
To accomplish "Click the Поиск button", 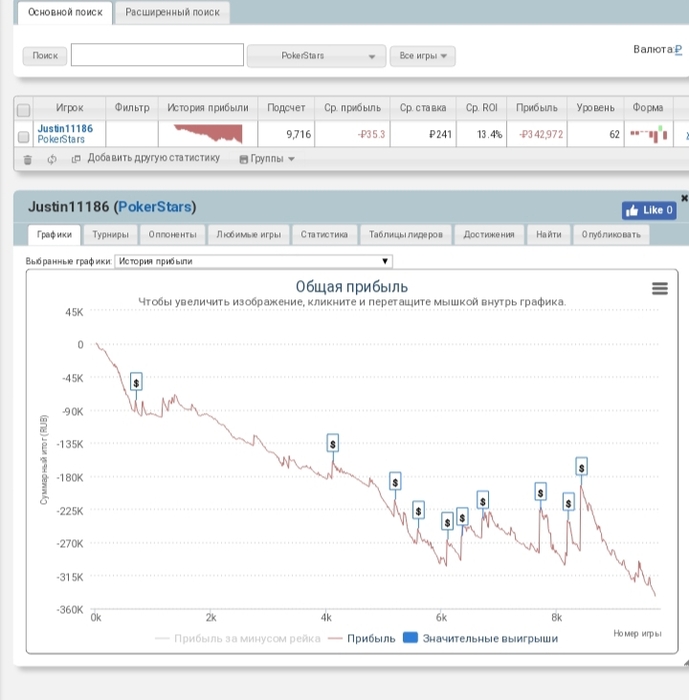I will click(x=45, y=56).
